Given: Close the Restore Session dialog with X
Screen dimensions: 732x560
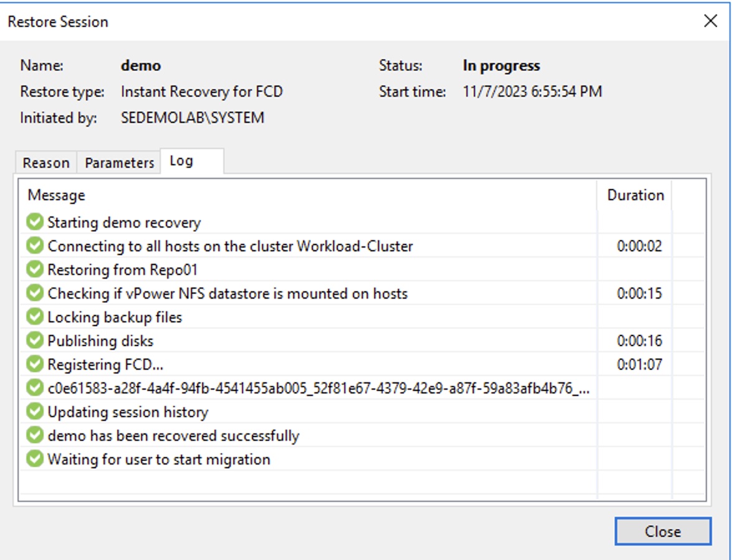Looking at the screenshot, I should (710, 21).
